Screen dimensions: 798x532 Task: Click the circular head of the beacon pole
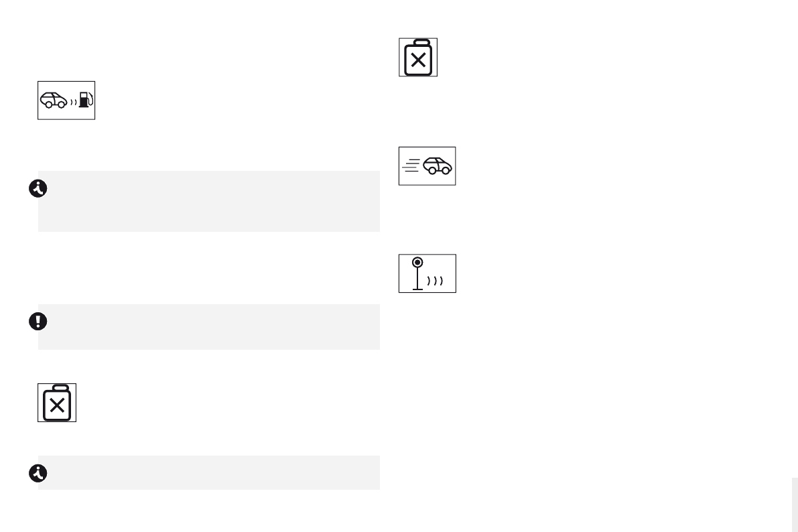417,262
